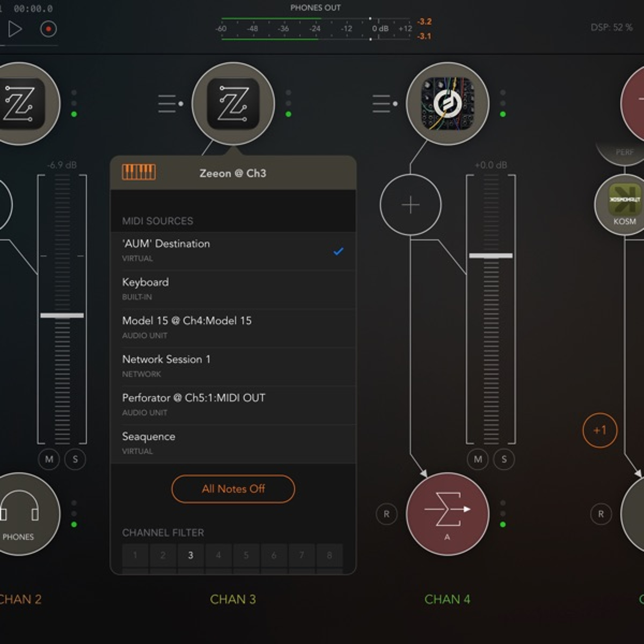Solo CHAN 4 with its S button
The height and width of the screenshot is (644, 644).
click(x=504, y=459)
